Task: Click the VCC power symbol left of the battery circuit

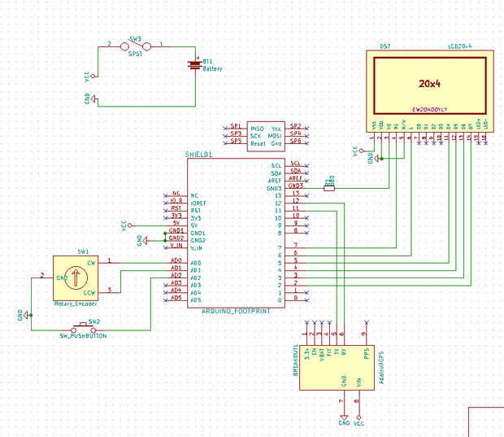Action: [x=91, y=76]
